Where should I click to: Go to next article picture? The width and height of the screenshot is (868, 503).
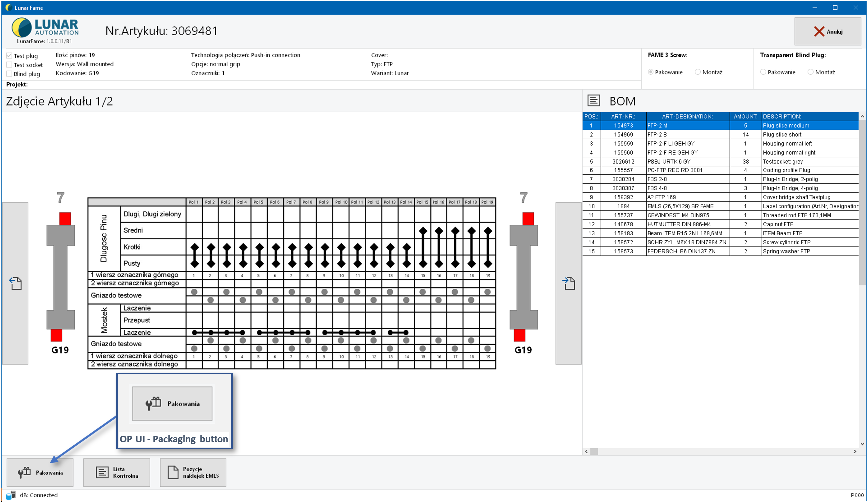569,283
